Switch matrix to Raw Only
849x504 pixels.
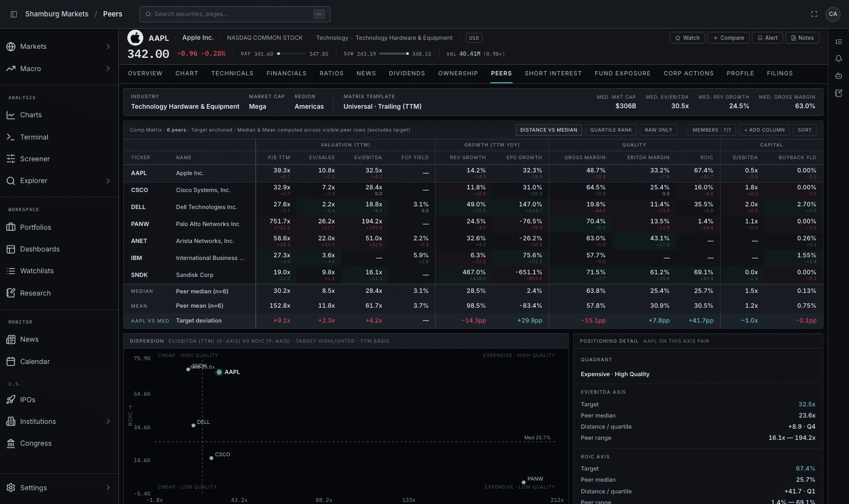click(x=659, y=130)
